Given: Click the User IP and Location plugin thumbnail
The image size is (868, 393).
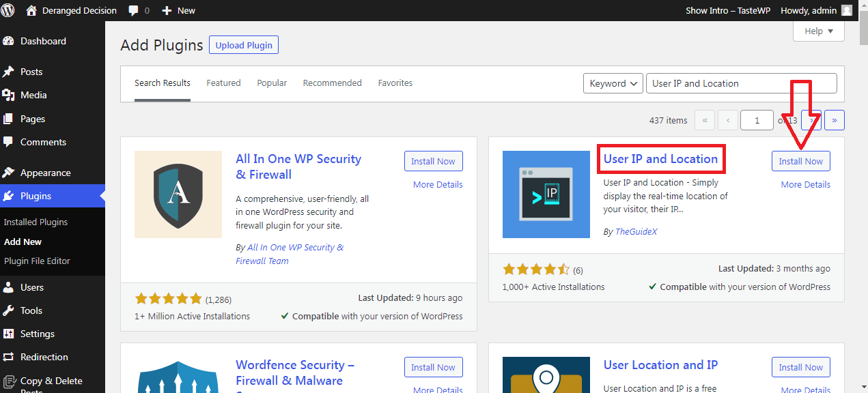Looking at the screenshot, I should (546, 194).
